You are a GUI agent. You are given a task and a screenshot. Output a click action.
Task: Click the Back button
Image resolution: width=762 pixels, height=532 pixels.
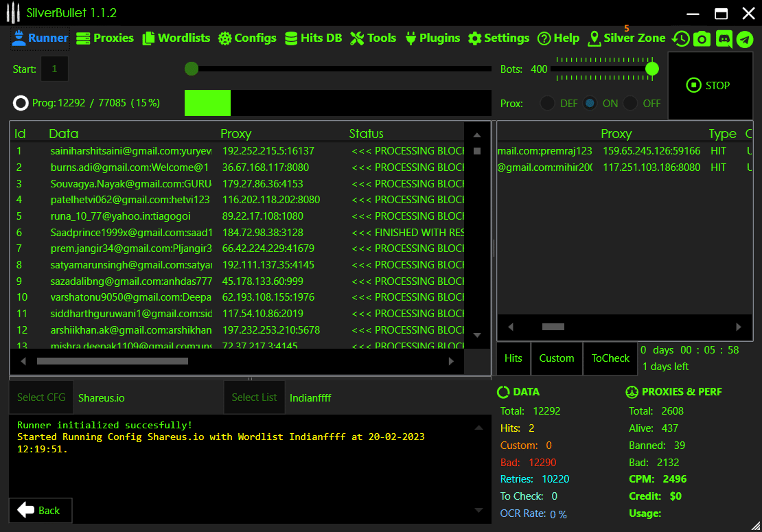[40, 510]
